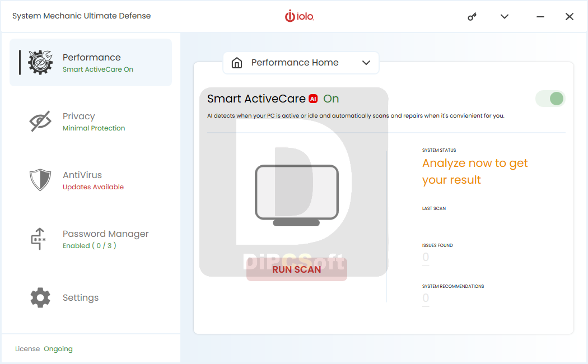Click the Ongoing license link
Image resolution: width=588 pixels, height=364 pixels.
[x=58, y=349]
